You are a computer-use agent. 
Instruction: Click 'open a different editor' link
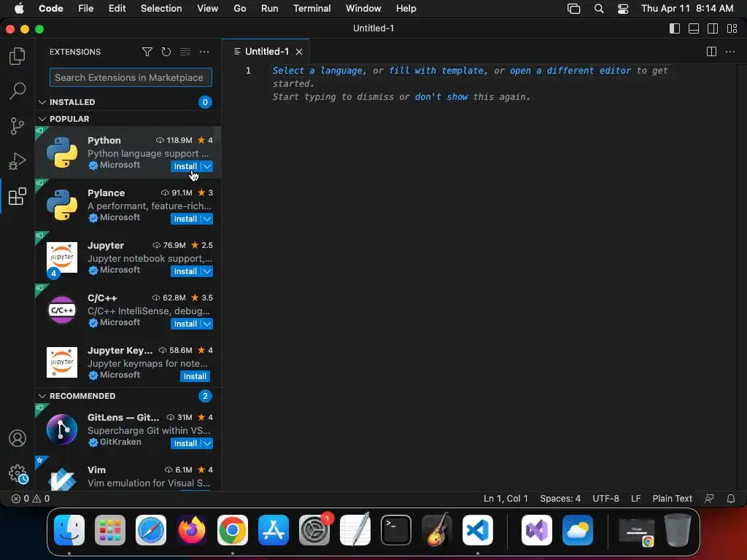[570, 71]
